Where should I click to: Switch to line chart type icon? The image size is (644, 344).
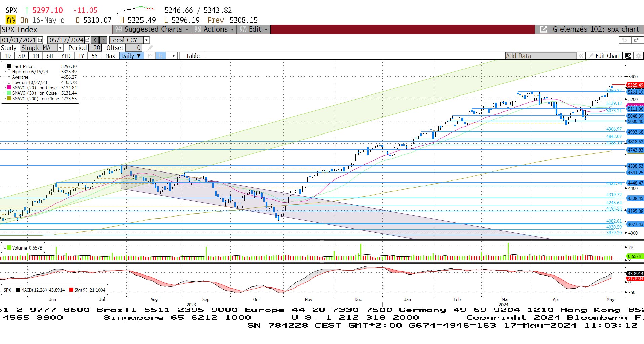tap(151, 56)
